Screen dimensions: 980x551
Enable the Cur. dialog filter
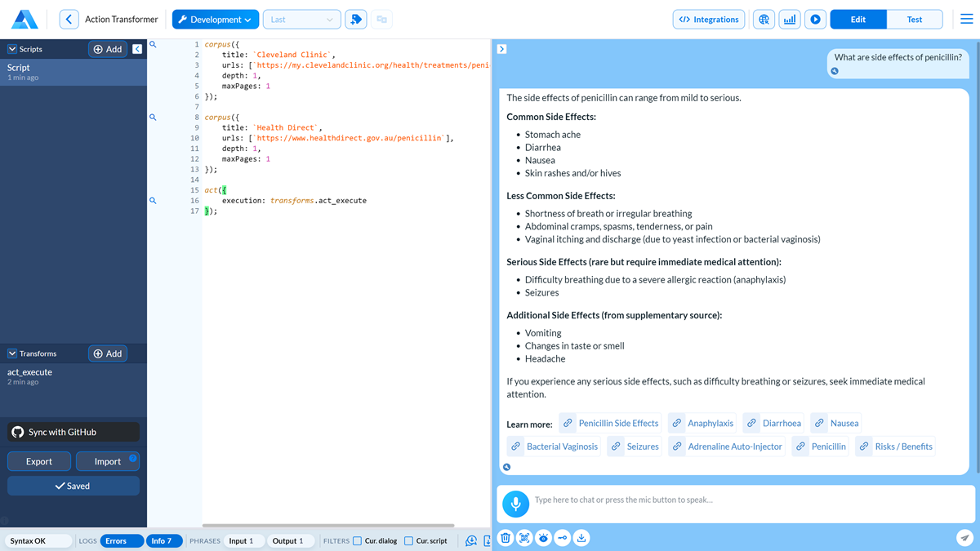click(356, 540)
